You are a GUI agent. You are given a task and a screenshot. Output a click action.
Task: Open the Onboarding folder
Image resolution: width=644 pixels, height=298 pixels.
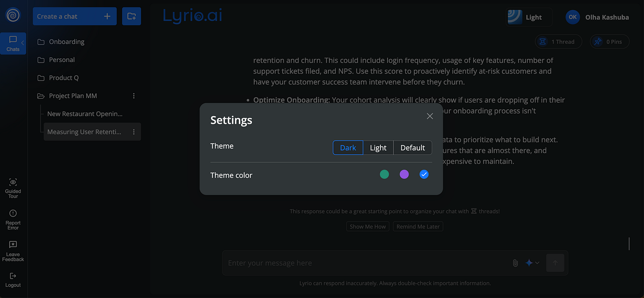point(67,41)
